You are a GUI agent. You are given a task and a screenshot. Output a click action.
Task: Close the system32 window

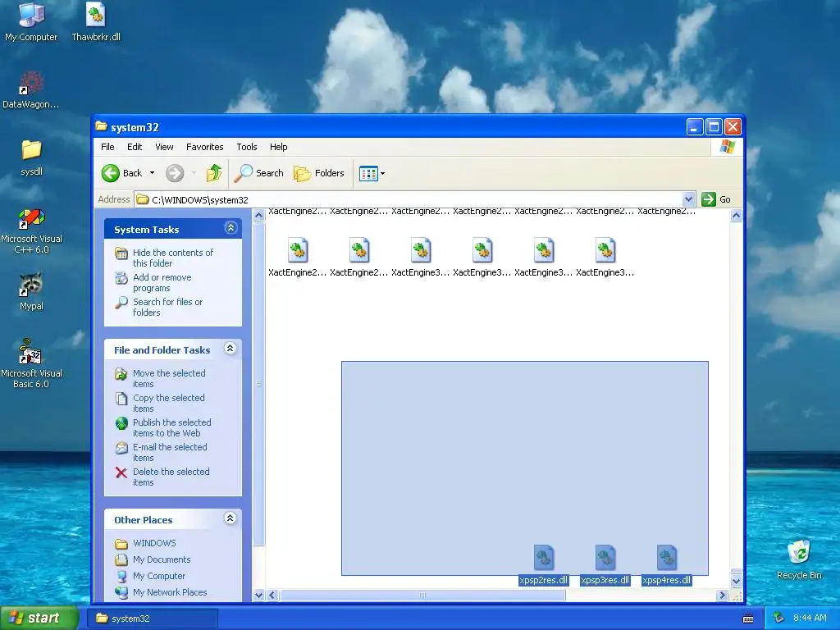(x=733, y=127)
